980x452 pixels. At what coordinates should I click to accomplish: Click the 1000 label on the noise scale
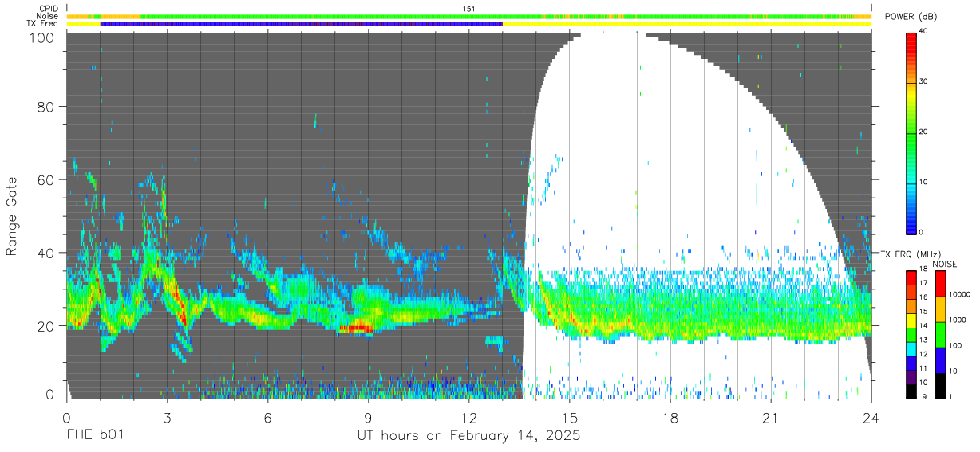pyautogui.click(x=956, y=320)
